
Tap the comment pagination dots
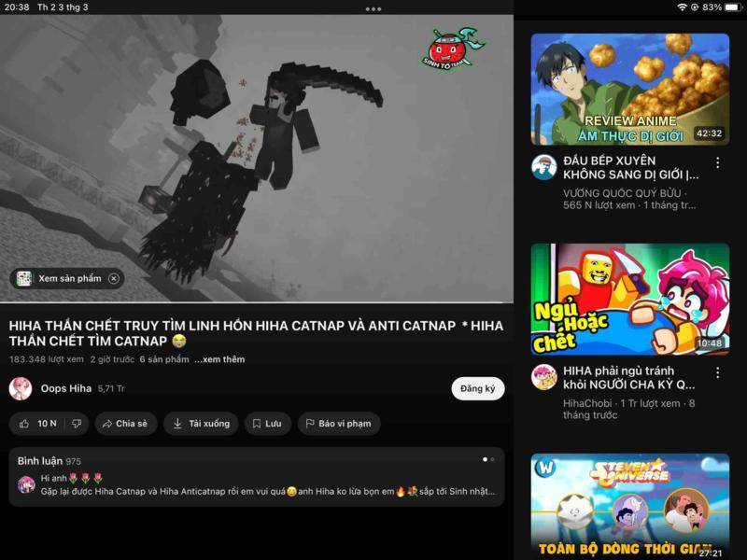(x=488, y=459)
